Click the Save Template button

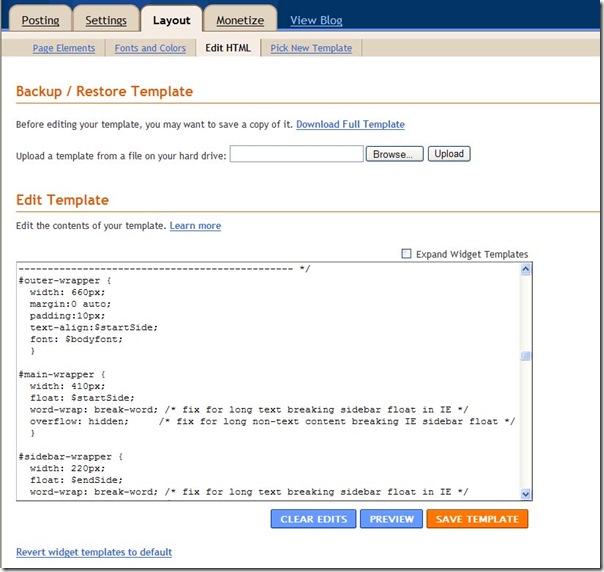(x=477, y=519)
